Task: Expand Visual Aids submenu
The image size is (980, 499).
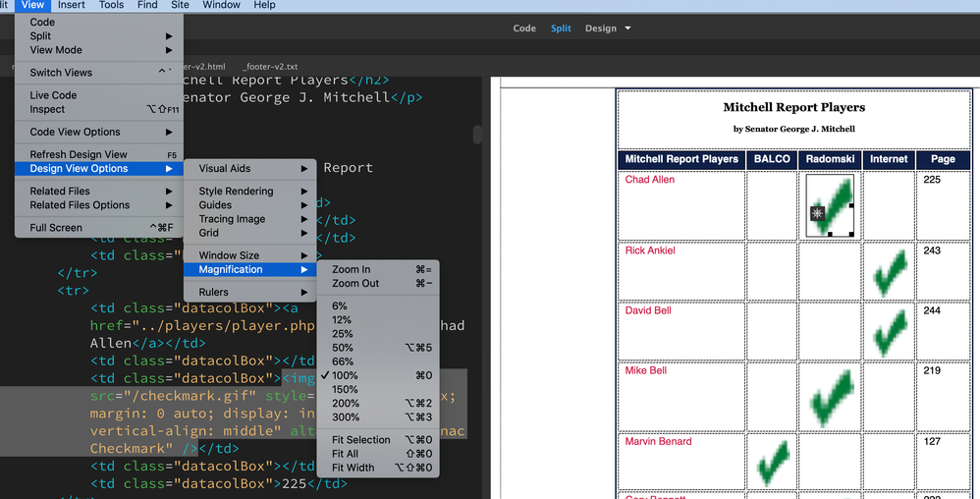Action: coord(250,168)
